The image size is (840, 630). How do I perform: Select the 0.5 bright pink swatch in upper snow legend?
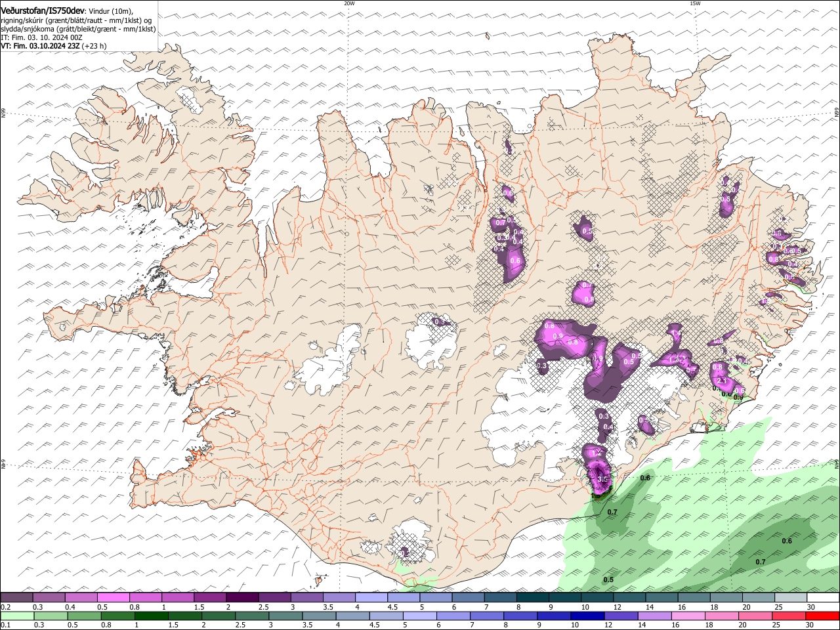[x=114, y=597]
